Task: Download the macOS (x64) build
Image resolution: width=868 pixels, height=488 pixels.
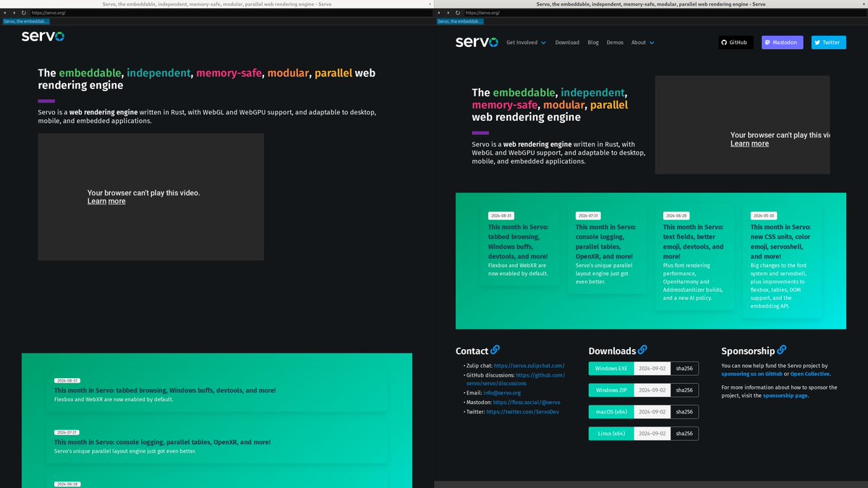Action: [611, 412]
